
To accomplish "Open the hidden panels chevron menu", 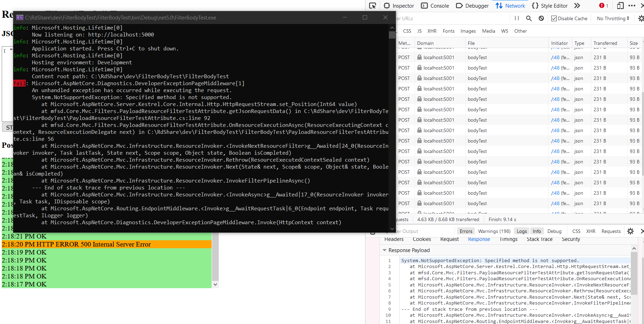I will click(577, 6).
